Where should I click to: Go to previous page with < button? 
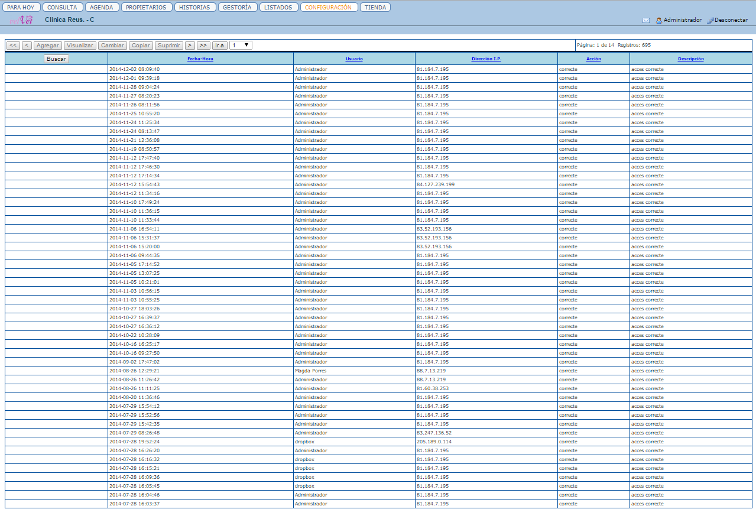(x=27, y=45)
